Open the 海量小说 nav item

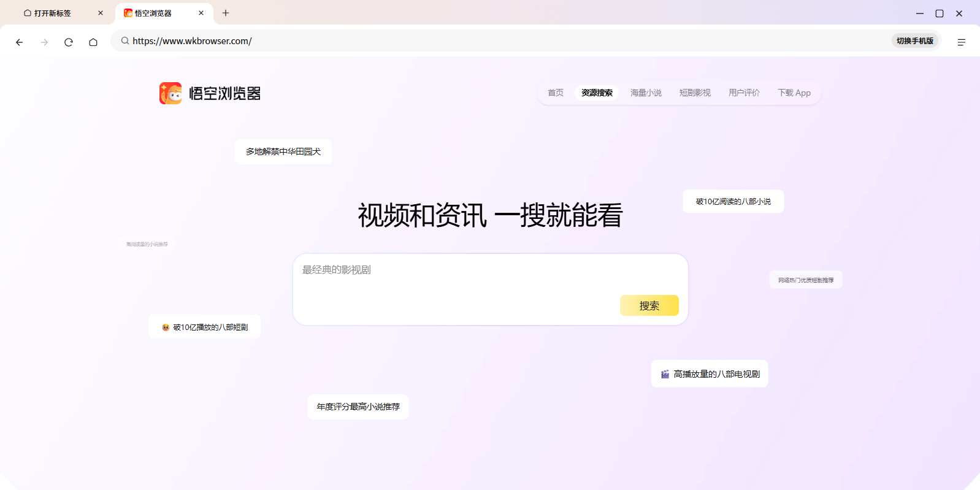[646, 93]
